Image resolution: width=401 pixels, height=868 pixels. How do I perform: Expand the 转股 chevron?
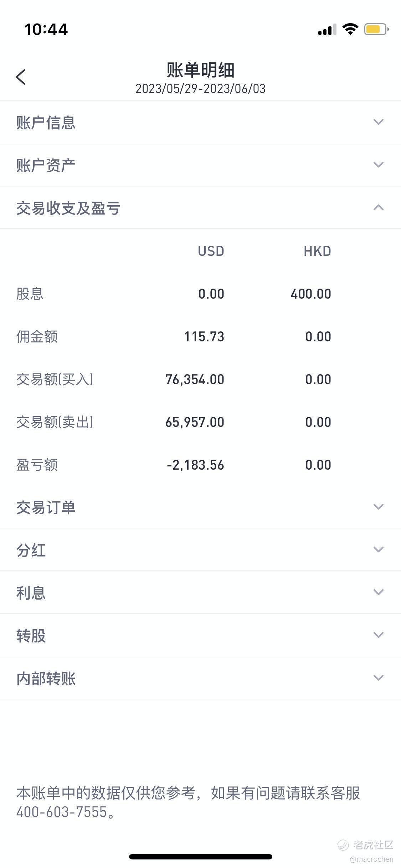click(x=378, y=635)
